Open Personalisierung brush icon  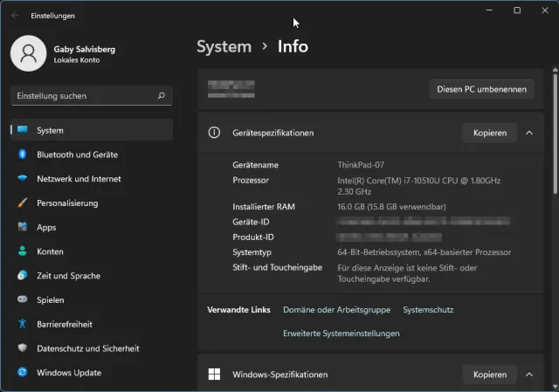tap(23, 203)
